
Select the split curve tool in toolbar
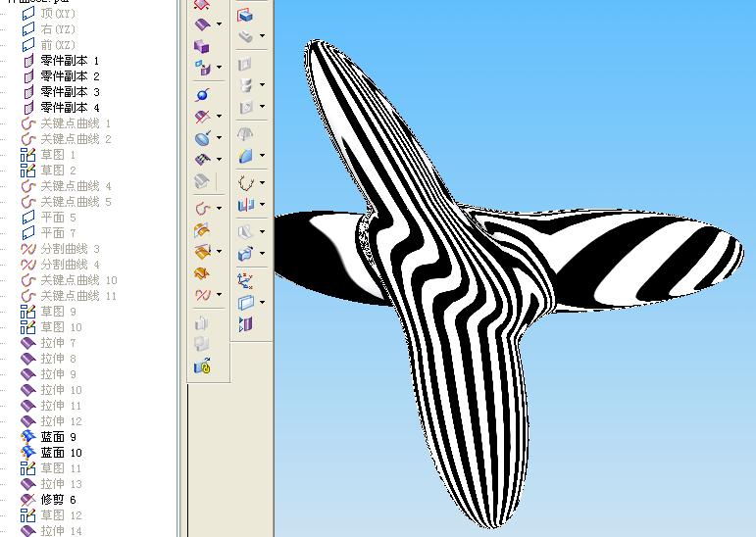[x=202, y=294]
